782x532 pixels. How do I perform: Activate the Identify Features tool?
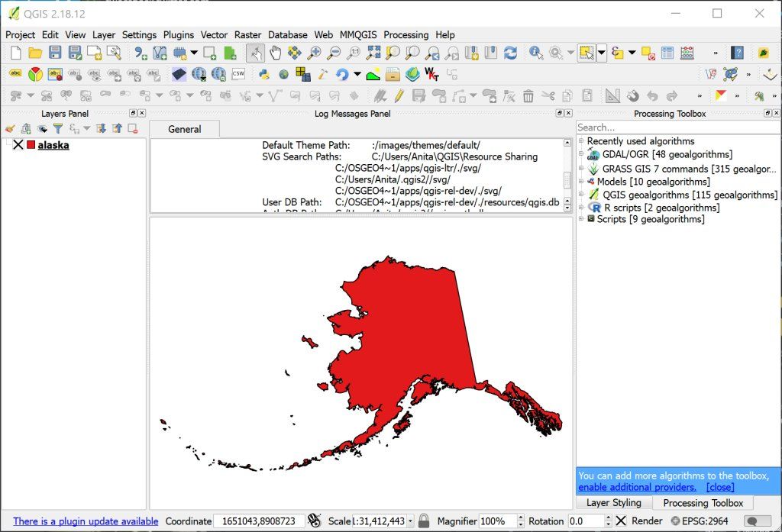(x=536, y=53)
